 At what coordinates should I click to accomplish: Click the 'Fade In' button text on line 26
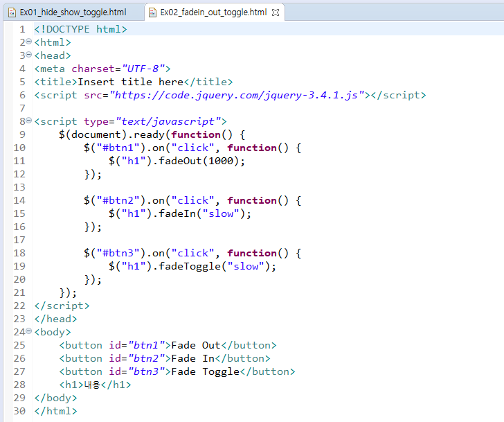[193, 359]
